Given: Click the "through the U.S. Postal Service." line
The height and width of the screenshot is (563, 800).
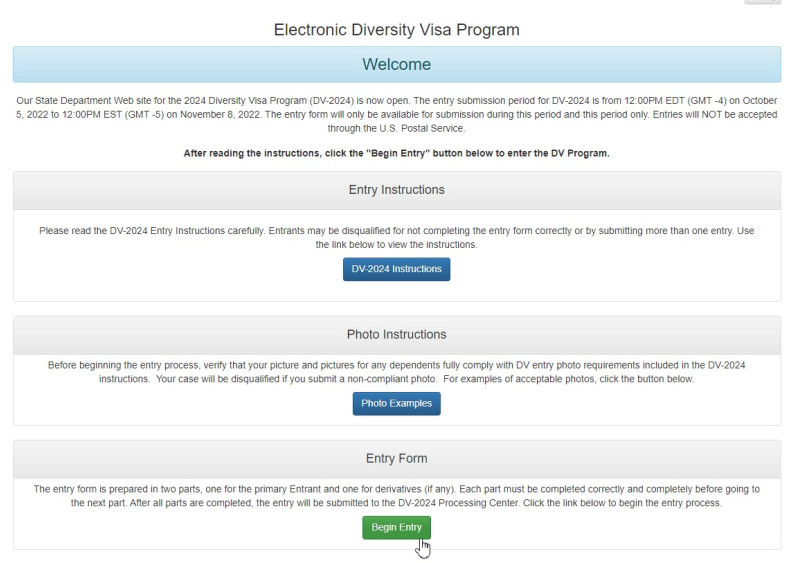Looking at the screenshot, I should pos(396,128).
